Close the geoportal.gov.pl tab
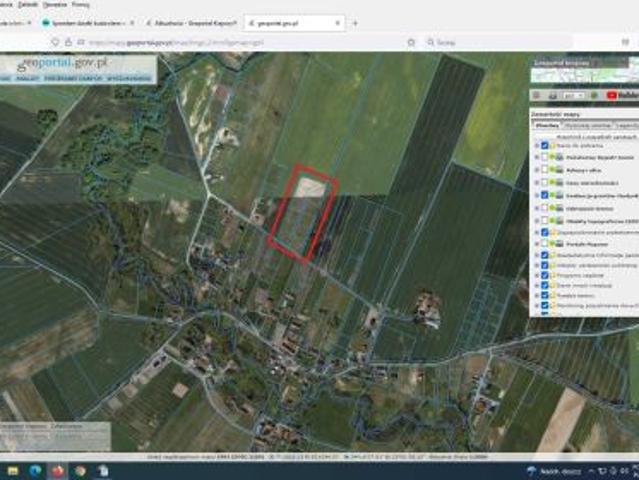 (x=337, y=23)
